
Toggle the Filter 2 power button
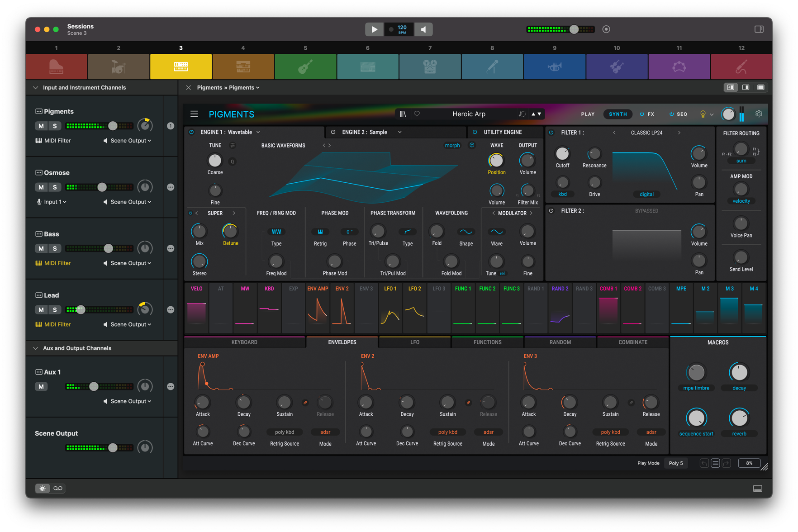(551, 211)
